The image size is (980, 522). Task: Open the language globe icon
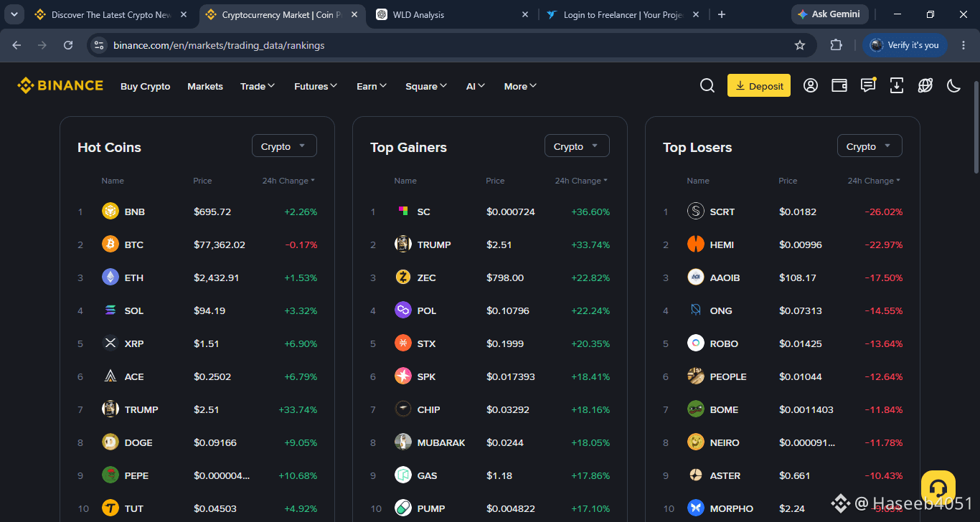tap(925, 86)
